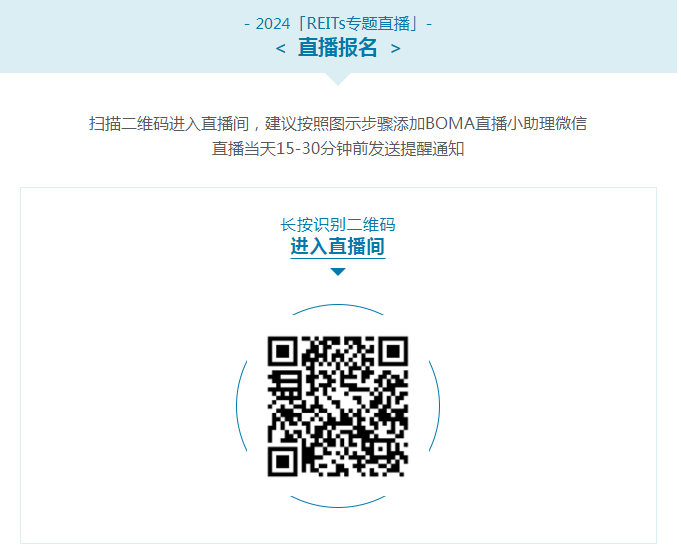Click the small alignment square in QR code
The width and height of the screenshot is (681, 556).
pos(382,450)
